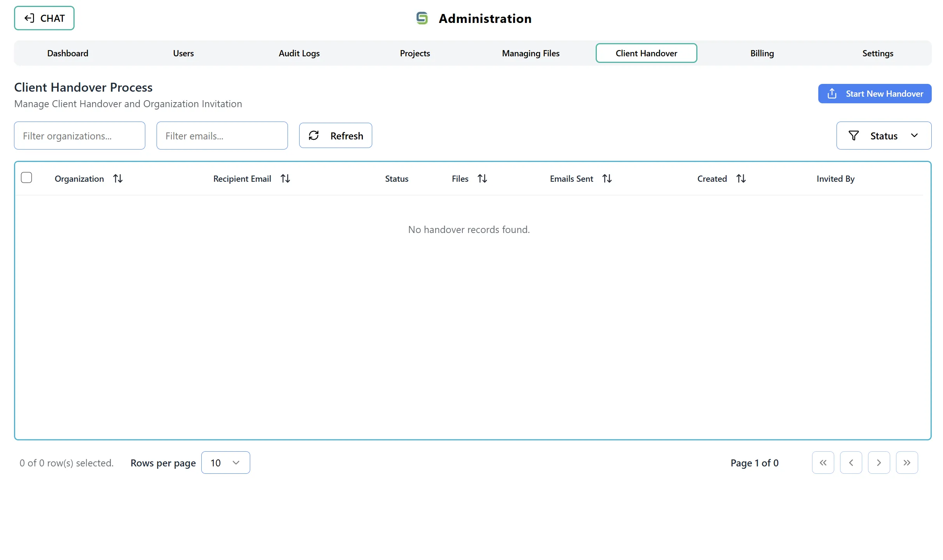Switch to the Billing tab
The height and width of the screenshot is (560, 943).
point(762,53)
